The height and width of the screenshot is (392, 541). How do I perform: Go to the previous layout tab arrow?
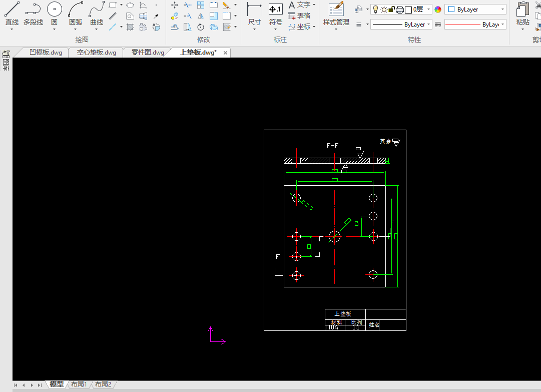24,385
